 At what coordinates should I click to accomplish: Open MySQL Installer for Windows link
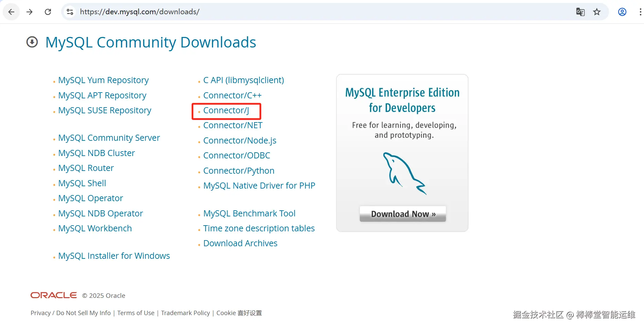pos(114,256)
